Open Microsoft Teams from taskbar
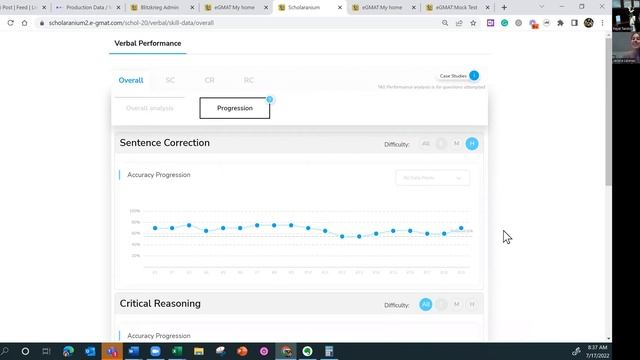Image resolution: width=640 pixels, height=360 pixels. tap(112, 351)
